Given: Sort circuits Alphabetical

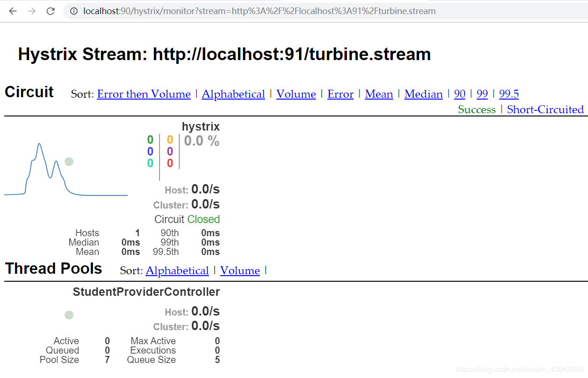Looking at the screenshot, I should [233, 94].
